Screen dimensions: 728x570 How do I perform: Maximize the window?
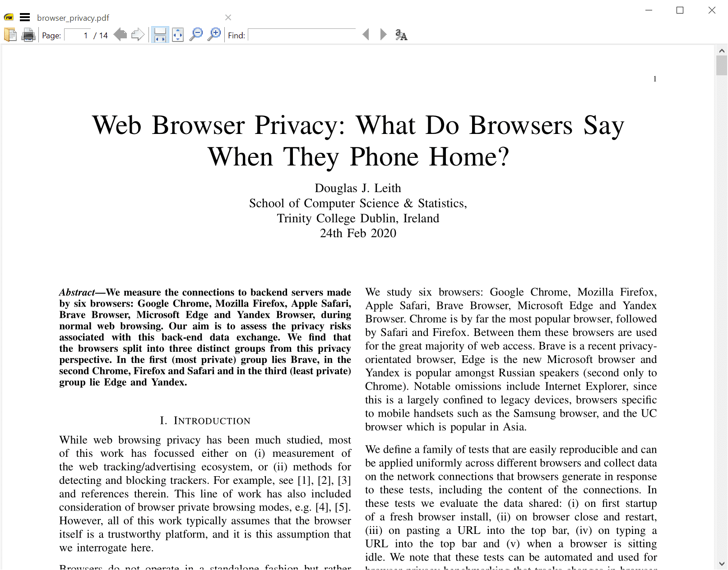click(x=680, y=10)
